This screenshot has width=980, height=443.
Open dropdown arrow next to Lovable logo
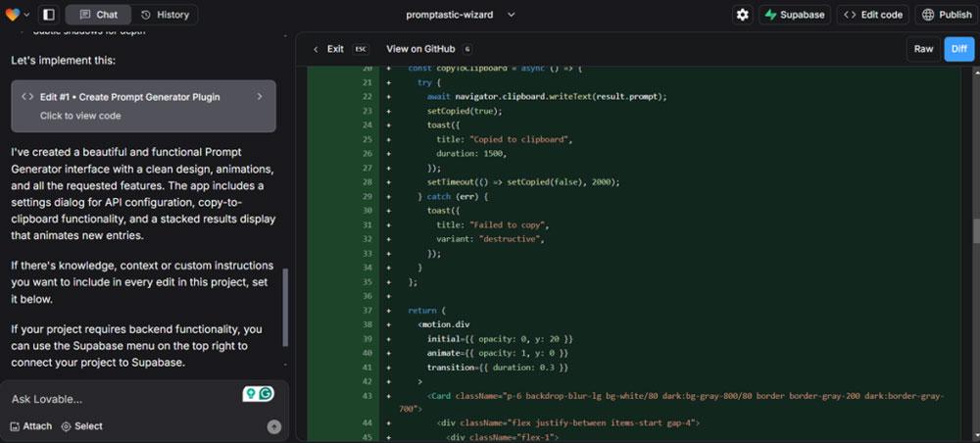[x=26, y=15]
